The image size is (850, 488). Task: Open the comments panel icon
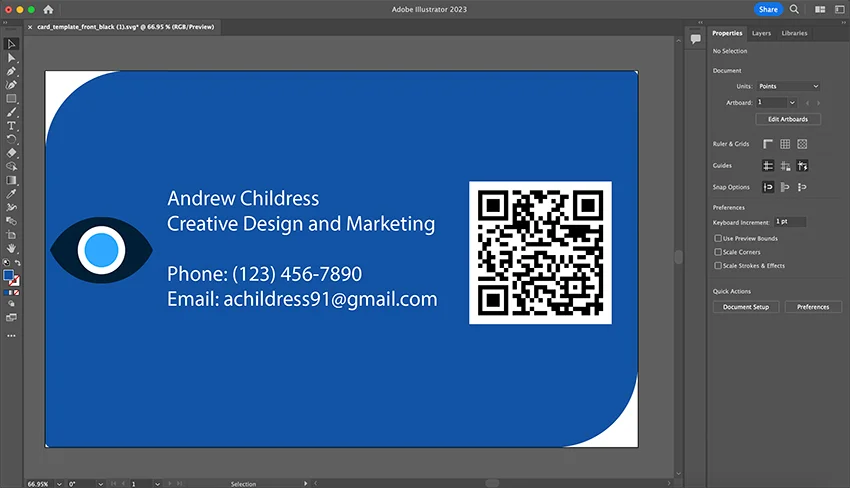696,38
